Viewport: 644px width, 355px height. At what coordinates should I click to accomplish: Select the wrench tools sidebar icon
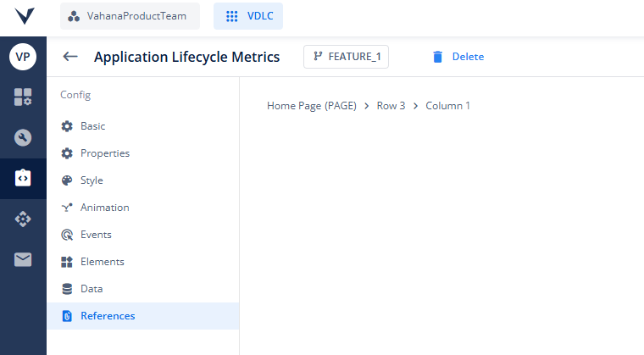[x=23, y=137]
